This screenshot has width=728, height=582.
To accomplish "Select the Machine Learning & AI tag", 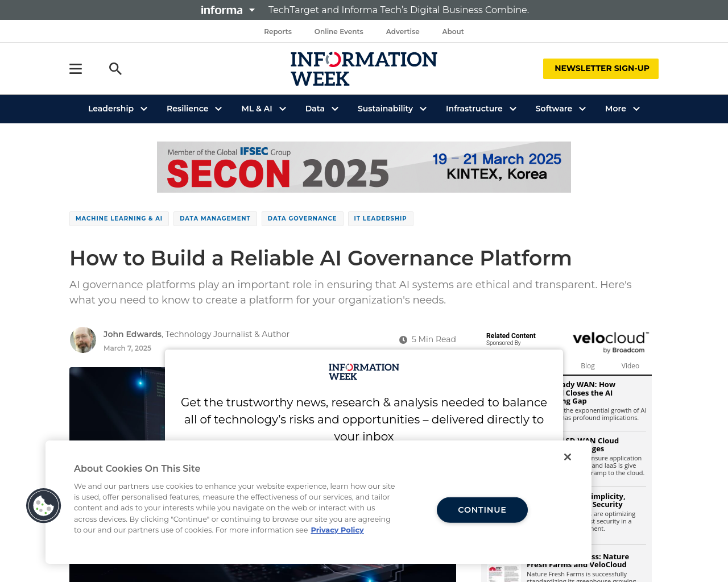I will coord(119,219).
